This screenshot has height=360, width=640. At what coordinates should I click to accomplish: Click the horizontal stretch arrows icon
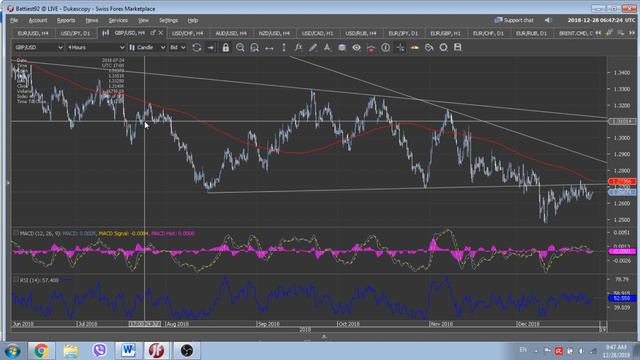[269, 48]
